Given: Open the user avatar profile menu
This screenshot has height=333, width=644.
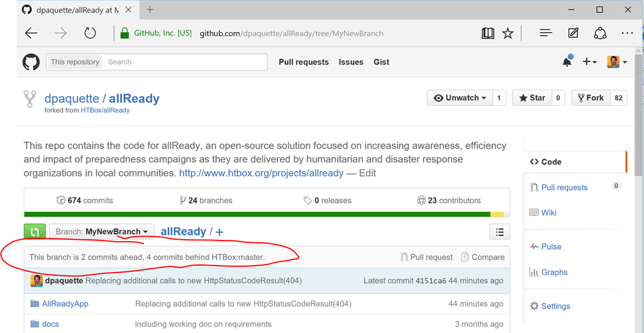Looking at the screenshot, I should click(617, 62).
